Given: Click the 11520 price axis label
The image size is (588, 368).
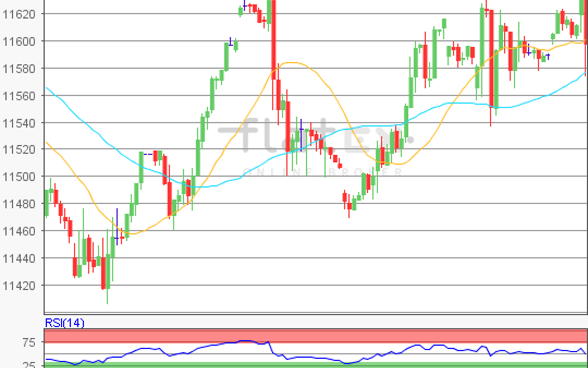Looking at the screenshot, I should [x=19, y=149].
